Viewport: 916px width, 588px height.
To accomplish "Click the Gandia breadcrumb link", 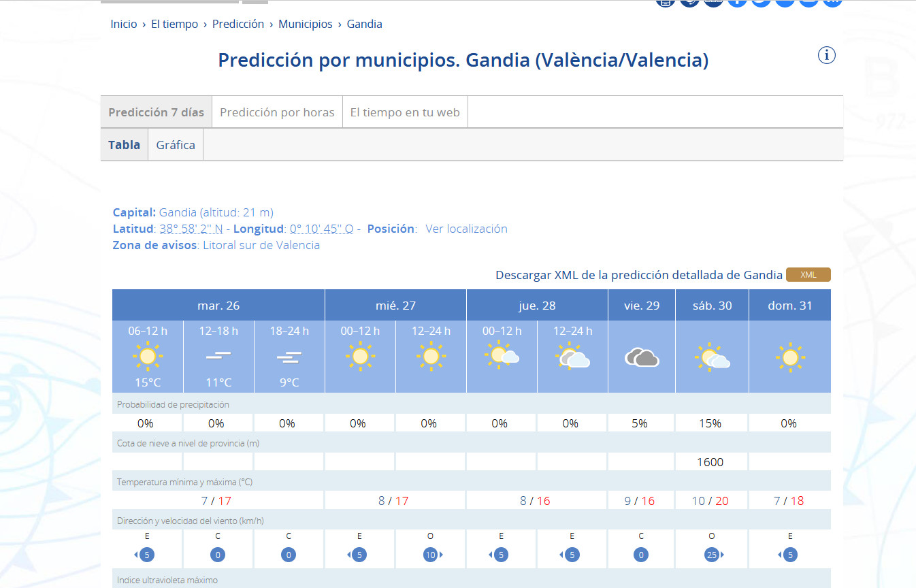I will click(365, 24).
